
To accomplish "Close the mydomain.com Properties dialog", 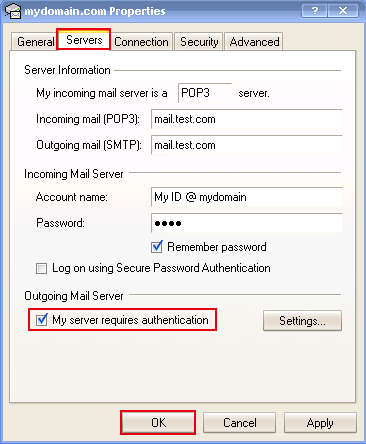I will point(343,11).
